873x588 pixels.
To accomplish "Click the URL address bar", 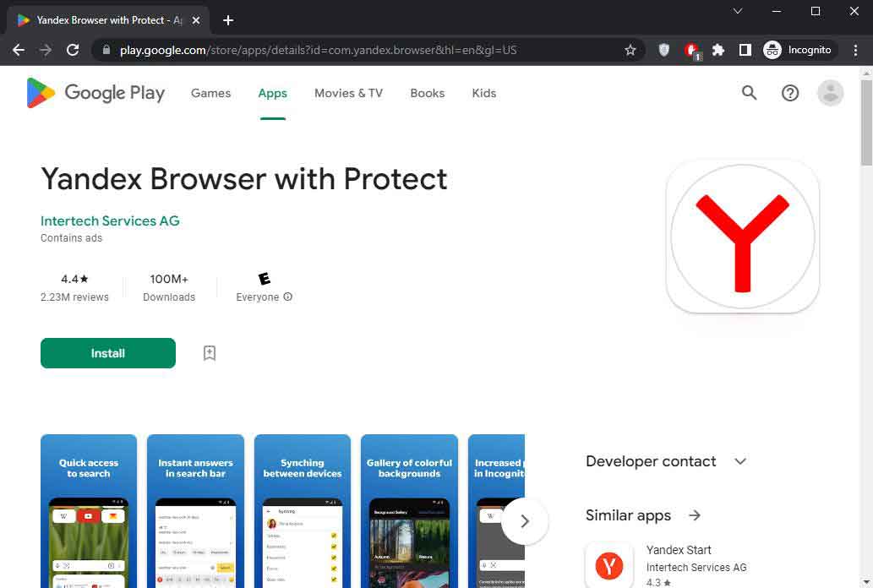I will tap(368, 50).
